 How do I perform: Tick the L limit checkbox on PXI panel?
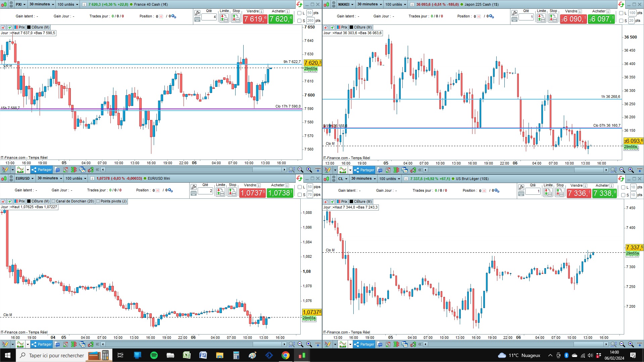[x=299, y=13]
